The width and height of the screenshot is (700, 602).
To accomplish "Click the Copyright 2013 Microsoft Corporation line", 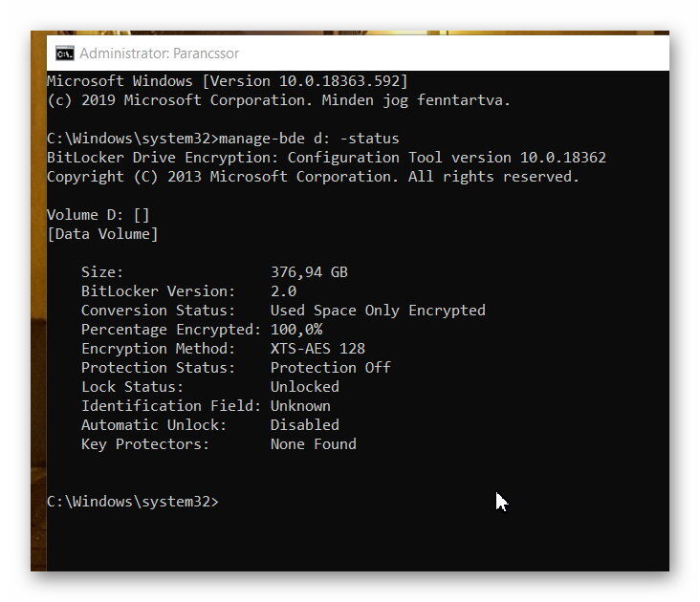I will 313,177.
